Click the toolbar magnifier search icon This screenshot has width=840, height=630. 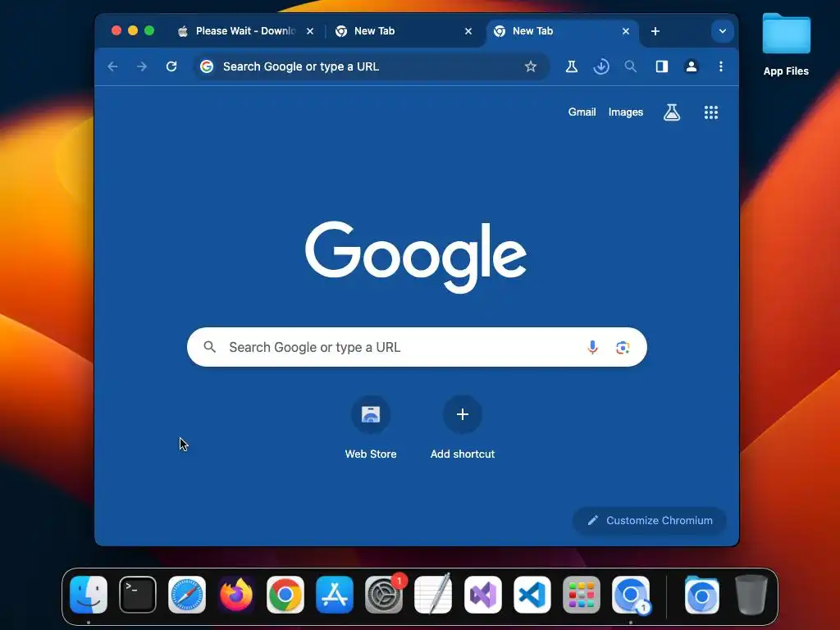[631, 66]
